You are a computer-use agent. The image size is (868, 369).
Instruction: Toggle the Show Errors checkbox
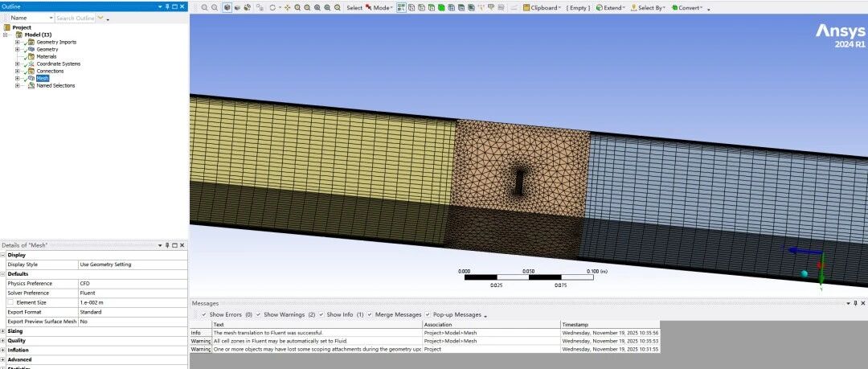204,314
